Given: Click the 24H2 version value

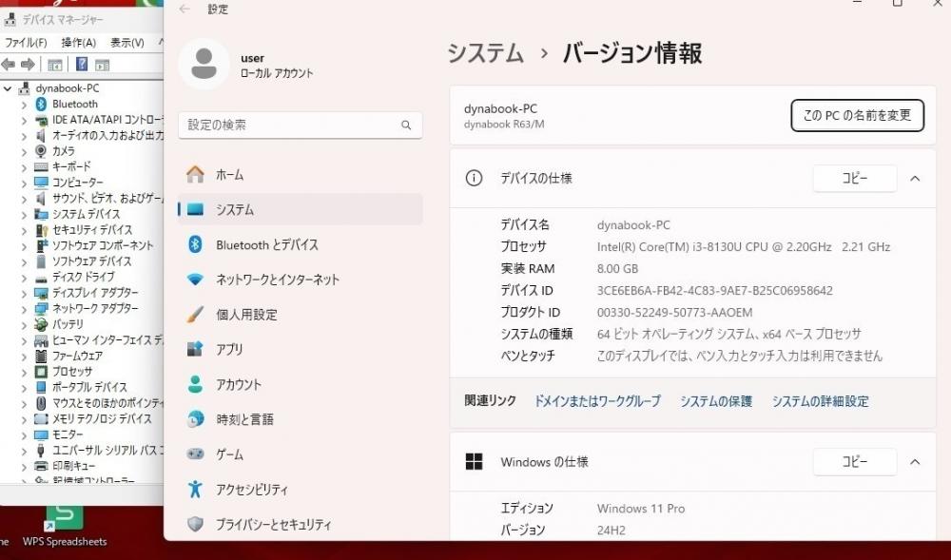Looking at the screenshot, I should [x=611, y=531].
